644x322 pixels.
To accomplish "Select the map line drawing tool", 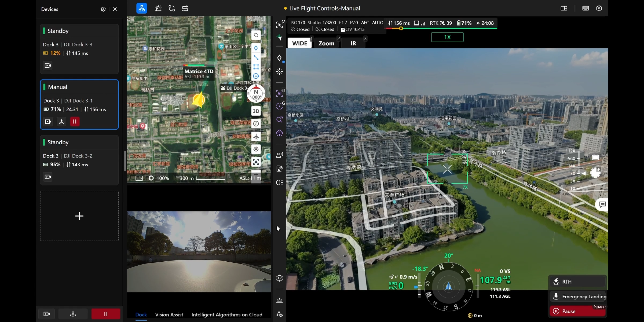I will [x=256, y=57].
